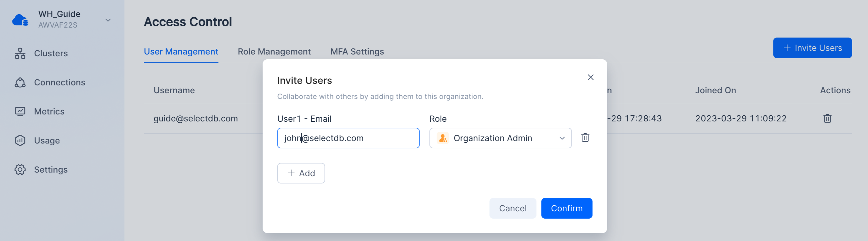Image resolution: width=868 pixels, height=241 pixels.
Task: Delete user guide@selectdb.com via trash icon
Action: 827,118
